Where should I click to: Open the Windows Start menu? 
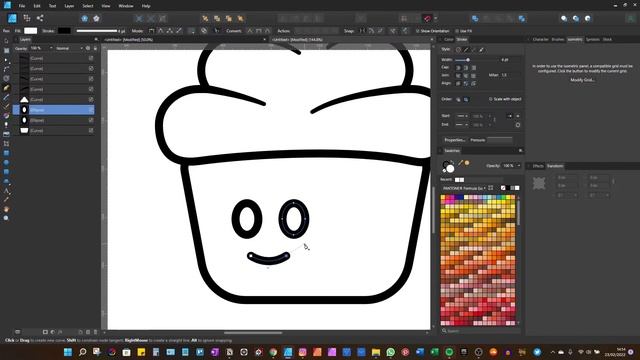coord(68,352)
